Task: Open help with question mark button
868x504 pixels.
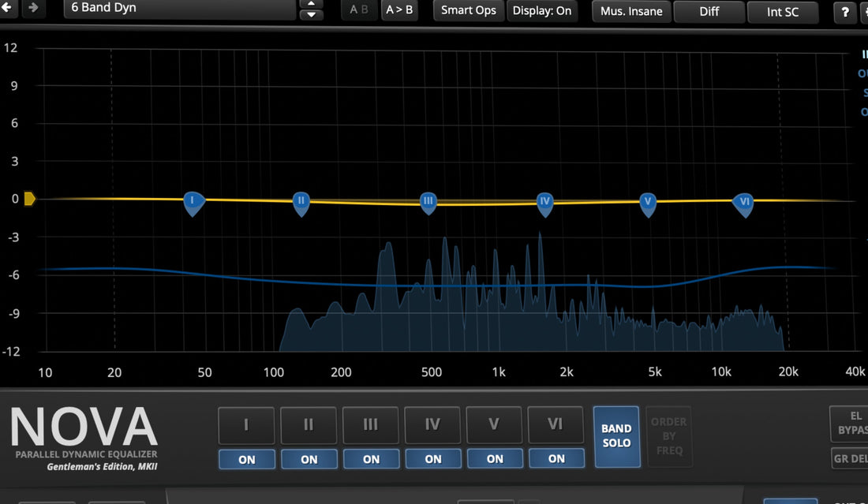Action: 845,12
